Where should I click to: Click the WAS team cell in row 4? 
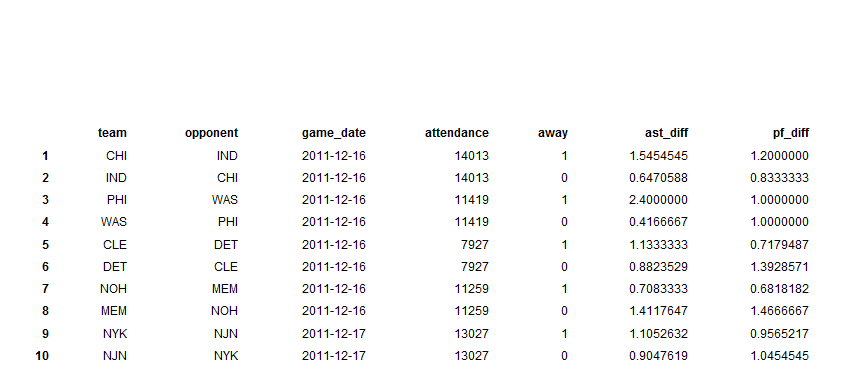coord(114,222)
